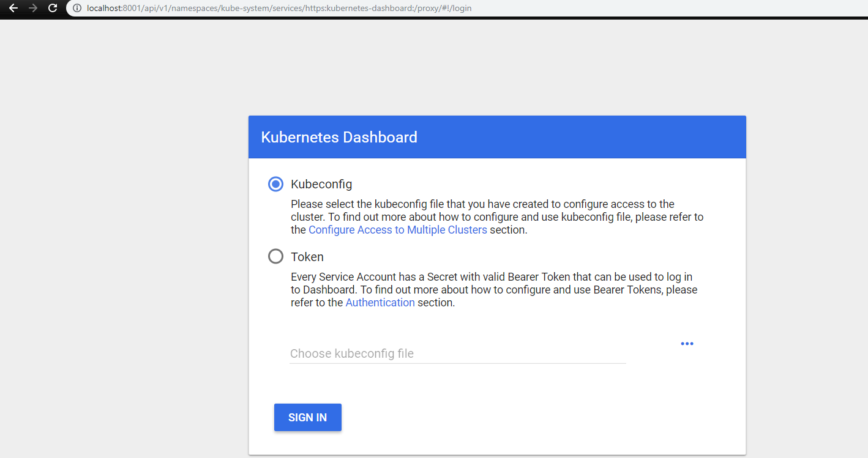Click the 'Please select the kubeconfig file' description
Viewport: 868px width, 458px height.
(497, 217)
